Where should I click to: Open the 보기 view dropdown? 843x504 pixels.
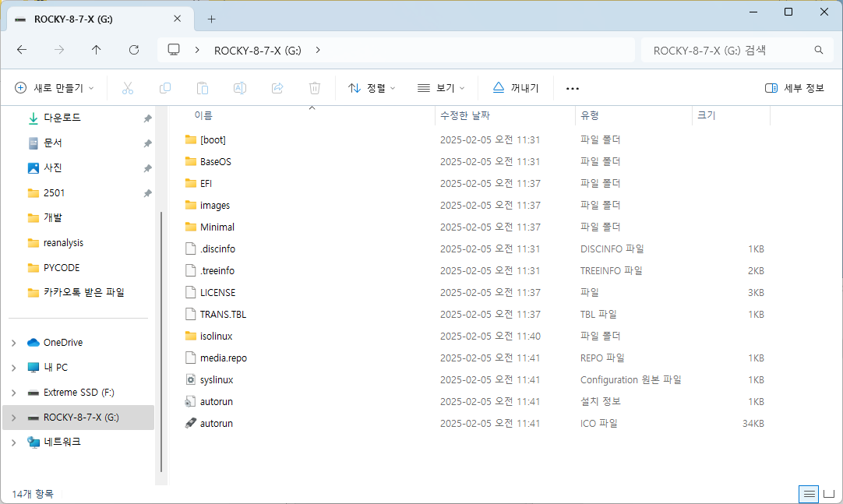(441, 88)
